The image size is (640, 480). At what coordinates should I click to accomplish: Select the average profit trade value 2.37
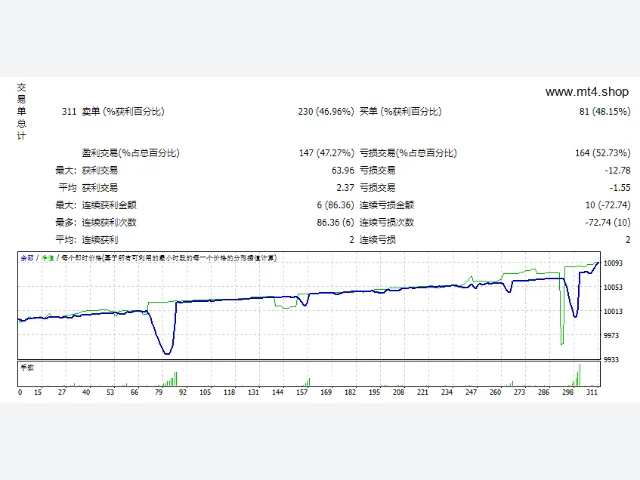coord(345,188)
